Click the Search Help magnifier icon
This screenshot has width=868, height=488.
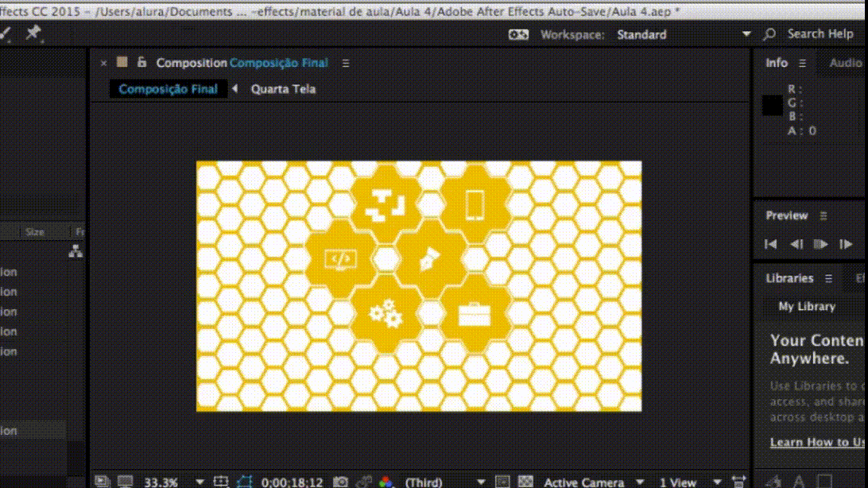click(769, 34)
